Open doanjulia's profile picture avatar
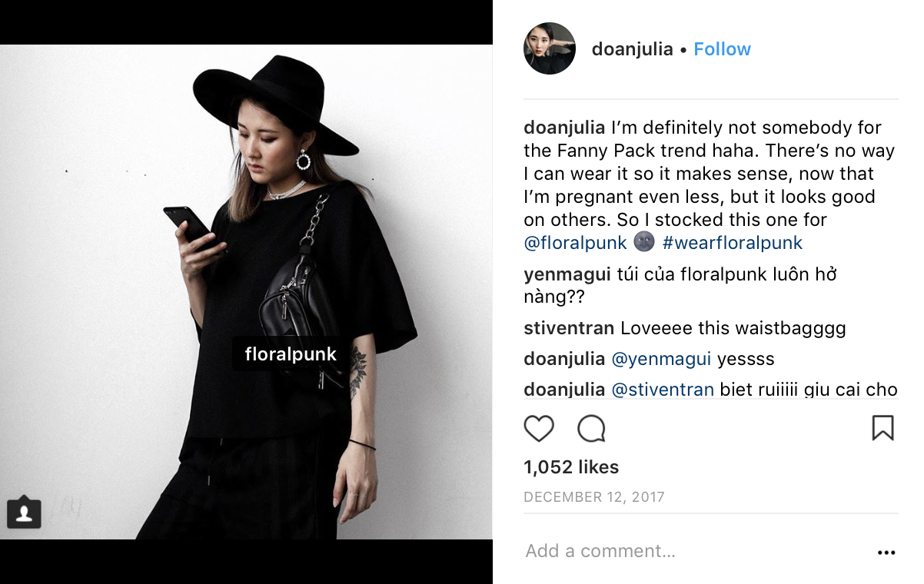Viewport: 924px width, 584px height. click(x=550, y=48)
